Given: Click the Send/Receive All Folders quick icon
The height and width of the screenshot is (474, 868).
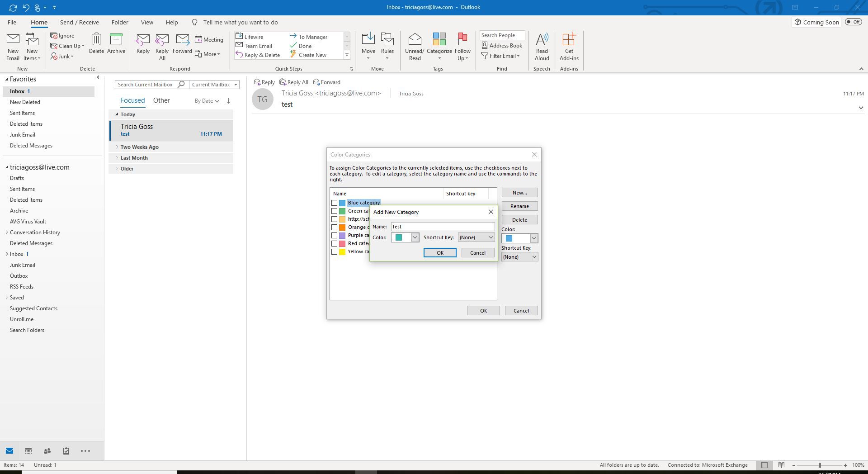Looking at the screenshot, I should (x=13, y=7).
